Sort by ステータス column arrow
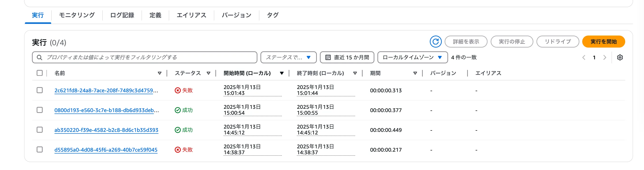This screenshot has width=644, height=170. pos(208,73)
